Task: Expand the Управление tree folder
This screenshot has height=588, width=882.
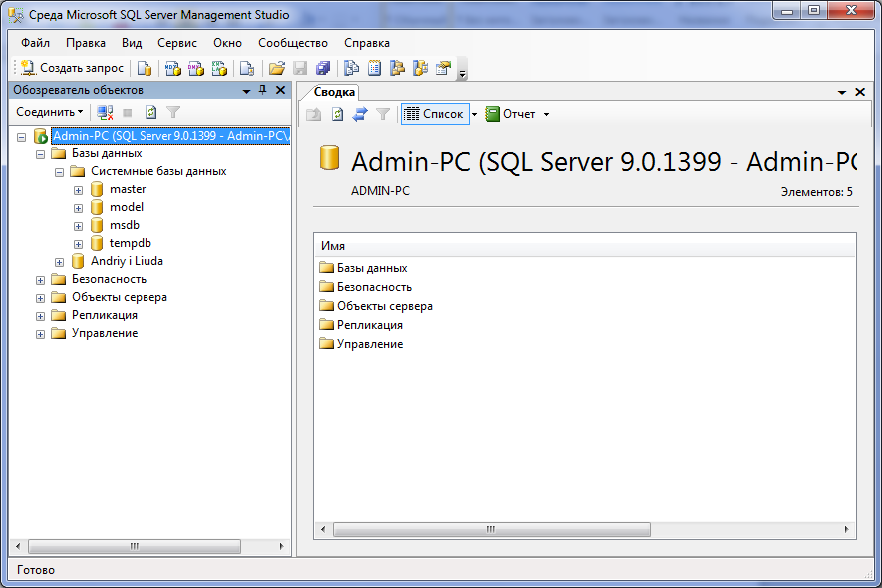Action: coord(40,334)
